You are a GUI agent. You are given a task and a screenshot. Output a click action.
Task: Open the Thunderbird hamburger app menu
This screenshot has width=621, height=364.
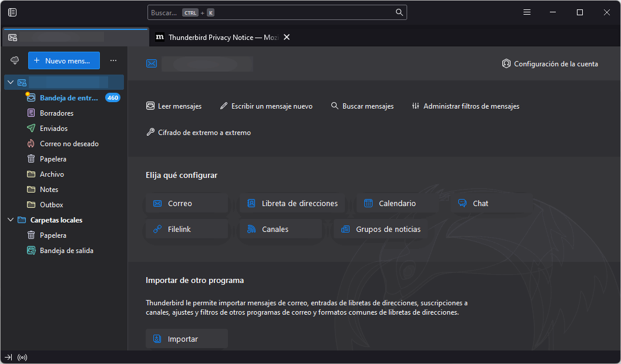[x=527, y=12]
